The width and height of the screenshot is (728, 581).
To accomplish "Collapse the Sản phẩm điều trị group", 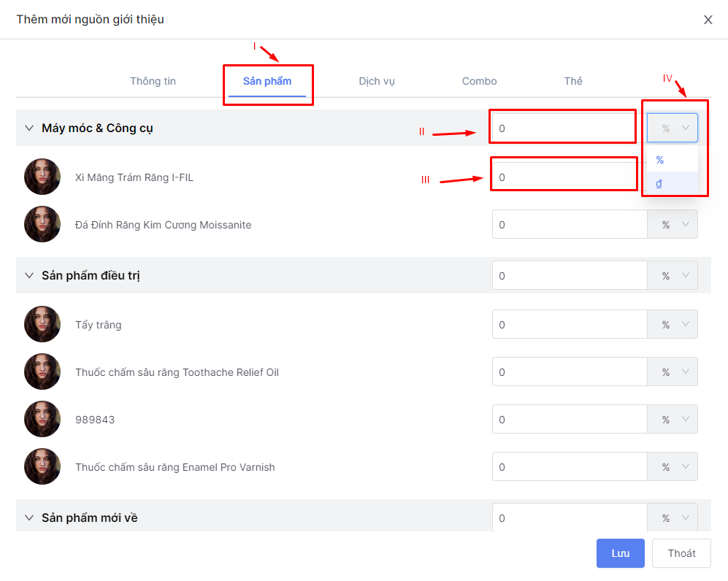I will [29, 276].
